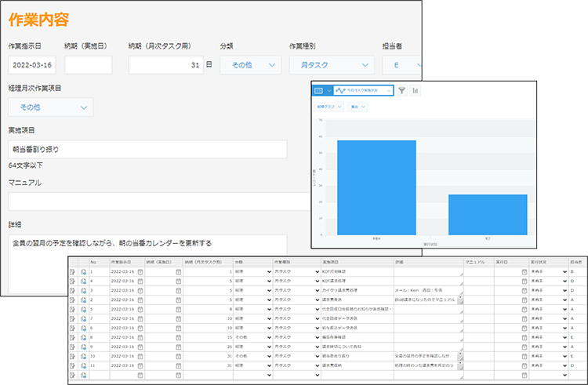Open 作業指示日 calendar icon in empty bottom row
This screenshot has height=385, width=588.
(140, 375)
